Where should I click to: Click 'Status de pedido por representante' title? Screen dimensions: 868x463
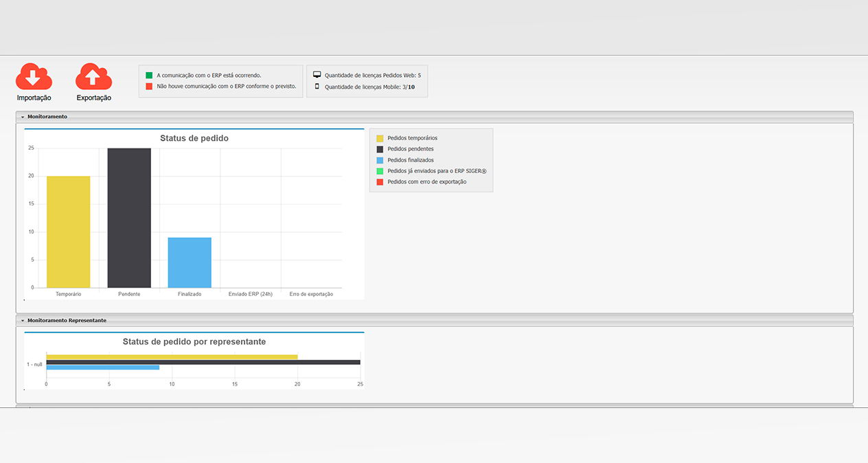[194, 341]
